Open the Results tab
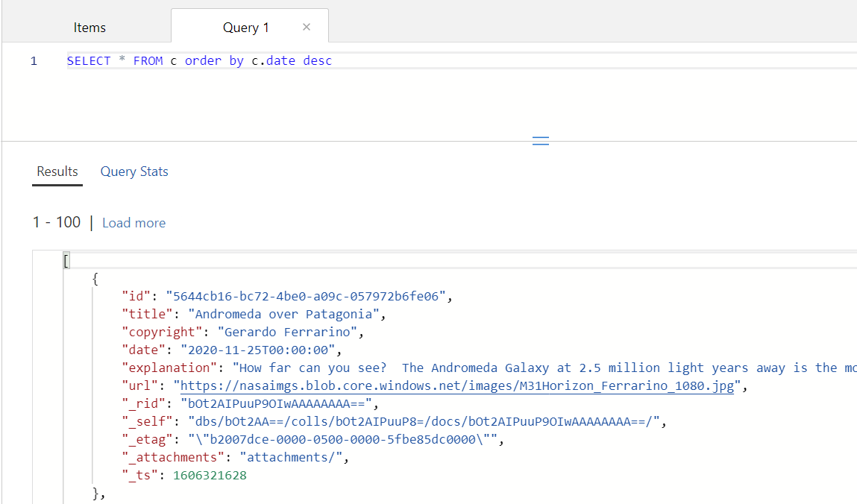This screenshot has height=504, width=857. pos(57,171)
